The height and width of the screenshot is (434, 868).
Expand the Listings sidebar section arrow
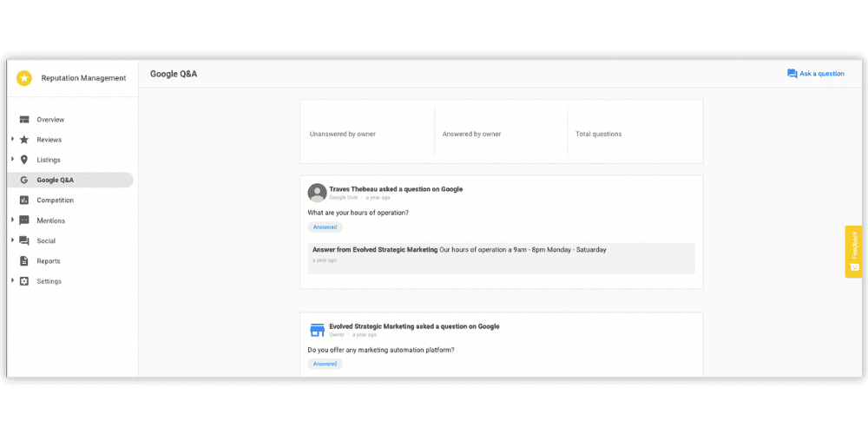(x=12, y=160)
